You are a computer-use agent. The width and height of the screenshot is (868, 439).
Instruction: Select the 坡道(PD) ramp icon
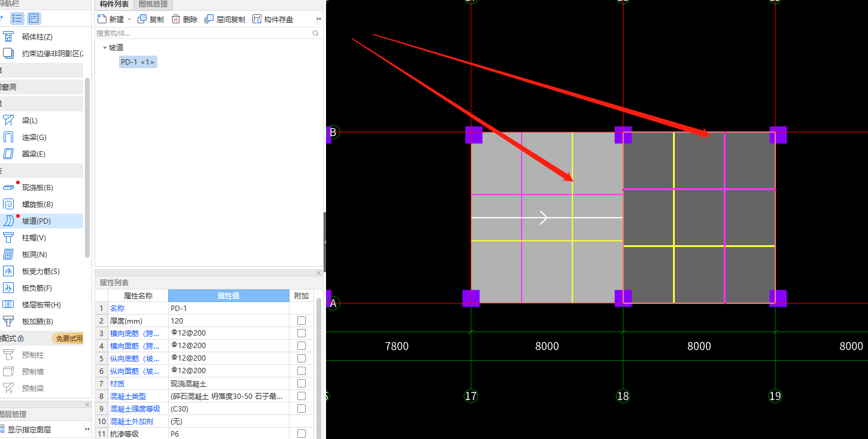click(8, 221)
